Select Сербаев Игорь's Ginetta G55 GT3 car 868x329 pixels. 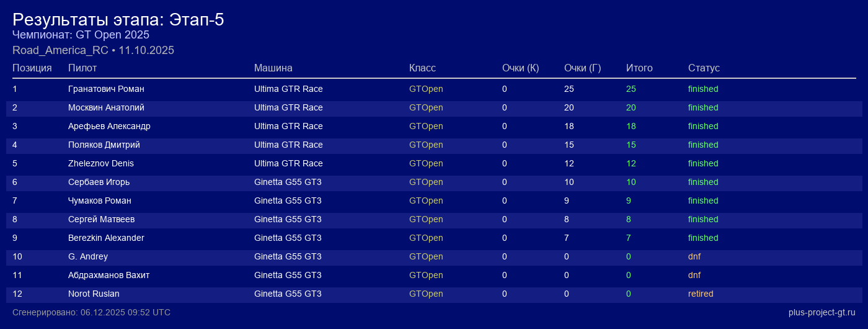click(x=288, y=182)
